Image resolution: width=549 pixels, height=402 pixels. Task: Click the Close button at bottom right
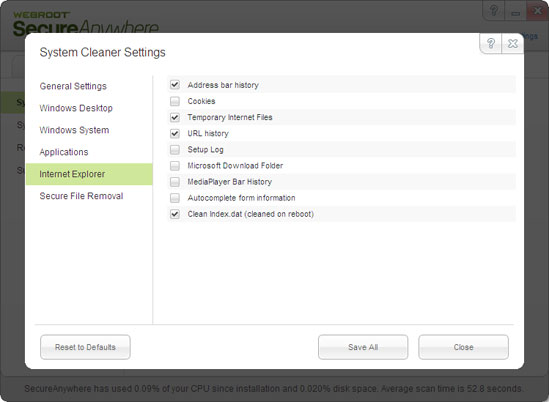click(x=464, y=347)
